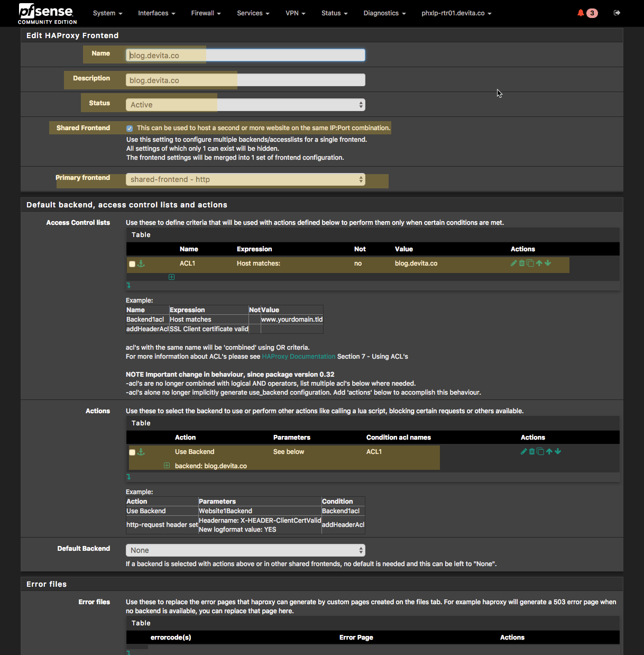Delete the Use Backend action row

532,451
